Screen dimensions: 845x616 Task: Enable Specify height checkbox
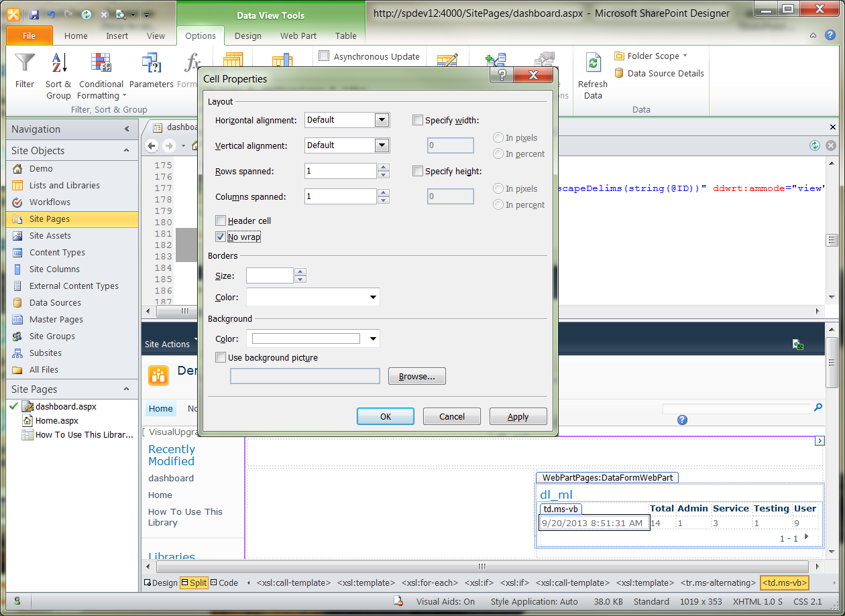[x=418, y=172]
